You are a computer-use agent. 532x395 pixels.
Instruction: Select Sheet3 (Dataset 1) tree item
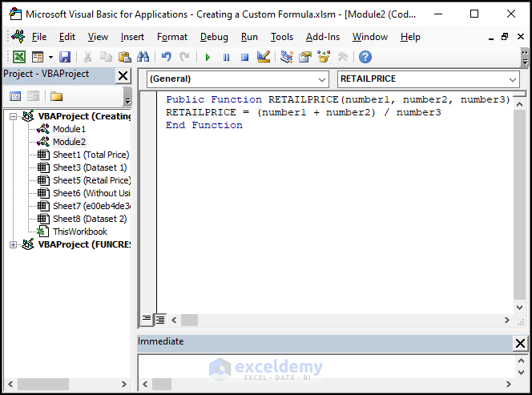click(x=90, y=167)
